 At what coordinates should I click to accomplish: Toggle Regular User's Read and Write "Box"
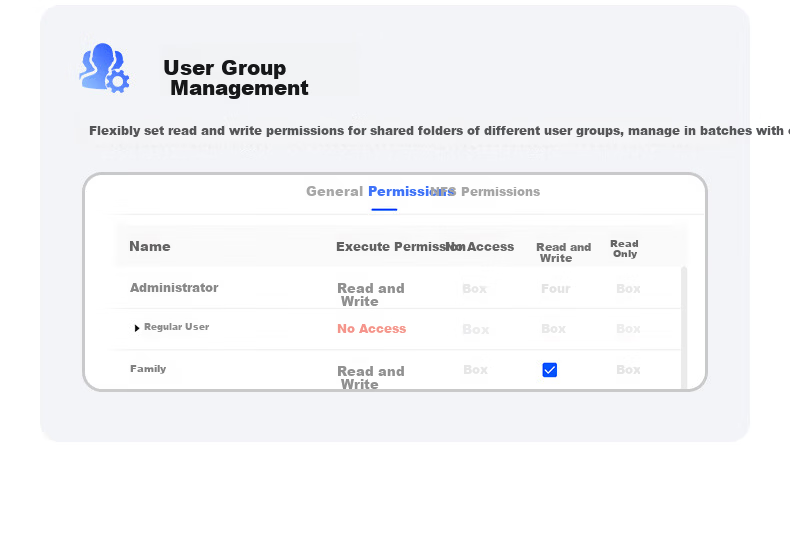click(x=553, y=329)
